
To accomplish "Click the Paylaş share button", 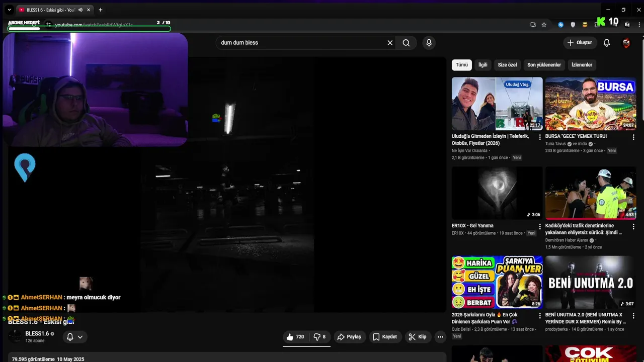I will (349, 337).
